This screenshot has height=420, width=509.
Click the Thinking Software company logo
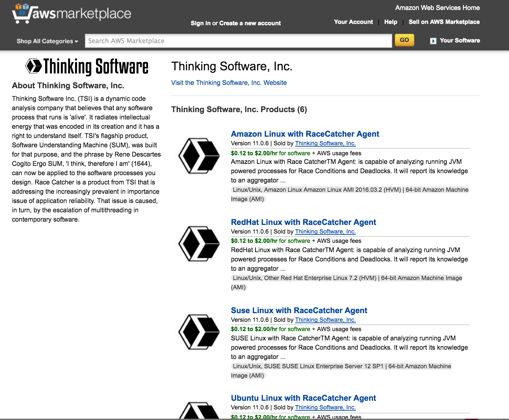[x=87, y=66]
